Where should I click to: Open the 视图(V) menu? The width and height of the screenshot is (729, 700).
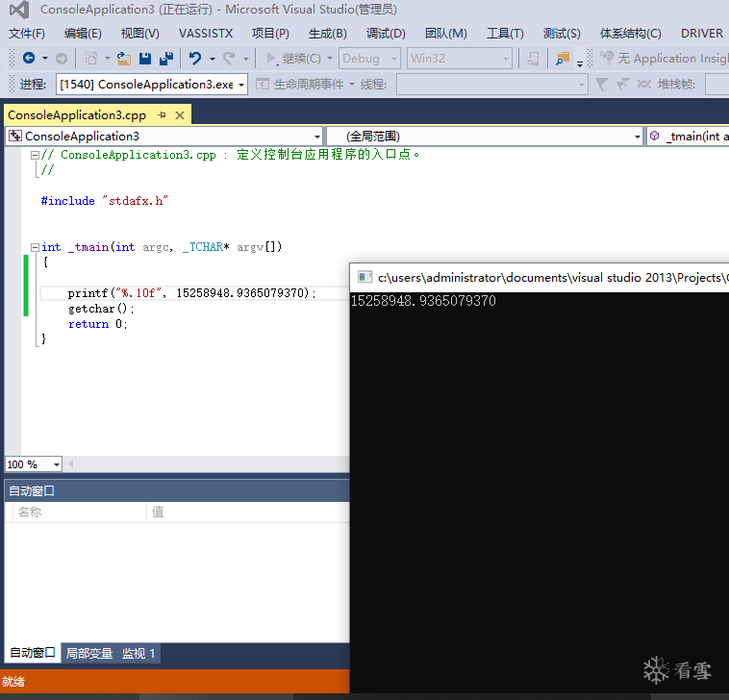pyautogui.click(x=140, y=34)
